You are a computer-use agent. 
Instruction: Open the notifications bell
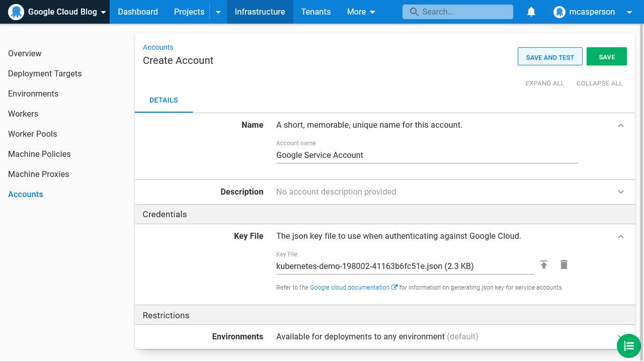pos(531,12)
